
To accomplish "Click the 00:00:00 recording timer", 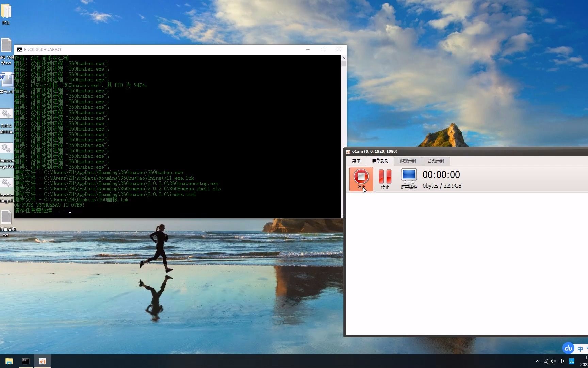I will (441, 174).
